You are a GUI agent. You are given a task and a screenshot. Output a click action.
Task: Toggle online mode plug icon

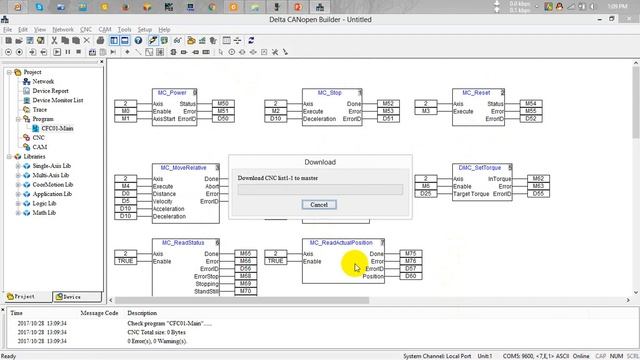tap(152, 40)
